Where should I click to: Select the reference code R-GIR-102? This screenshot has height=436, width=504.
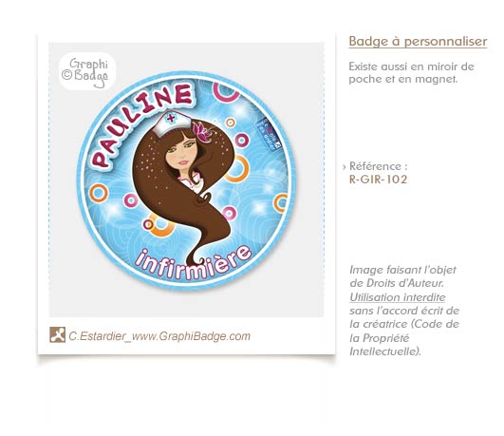tap(379, 180)
